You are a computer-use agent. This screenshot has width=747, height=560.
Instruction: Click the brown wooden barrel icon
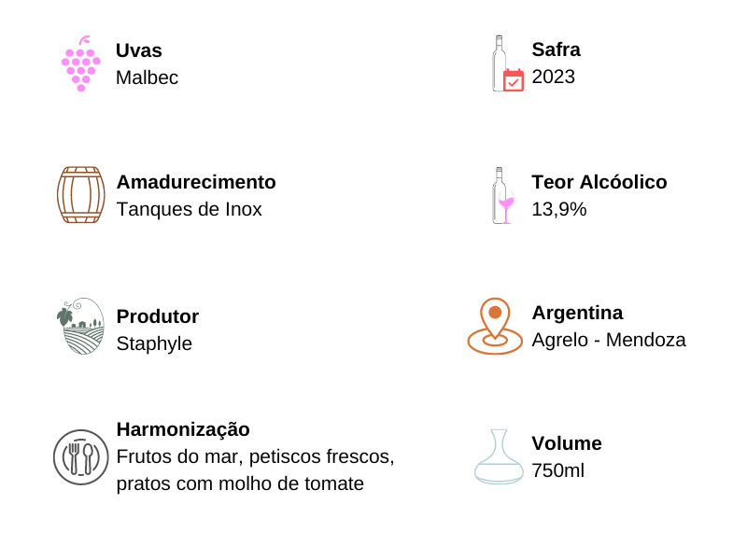click(x=81, y=195)
